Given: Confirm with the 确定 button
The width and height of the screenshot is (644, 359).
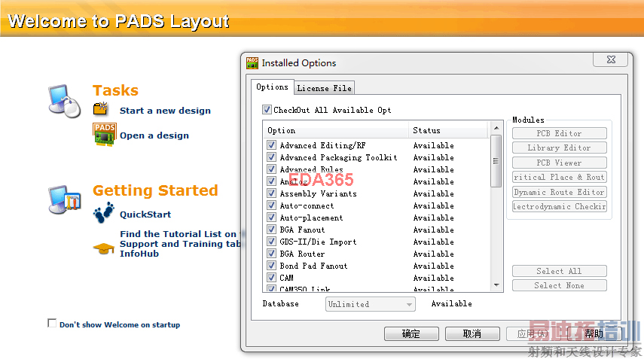Looking at the screenshot, I should coord(411,333).
